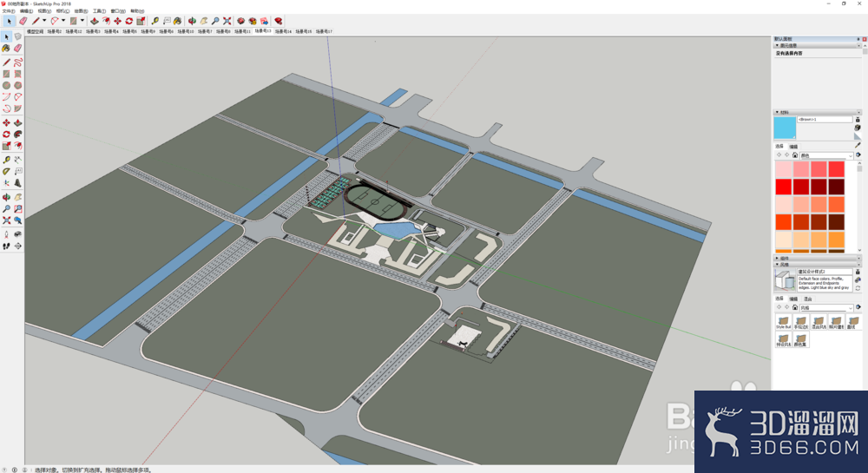This screenshot has width=868, height=473.
Task: Open the 照片建模 styles folder
Action: point(836,322)
